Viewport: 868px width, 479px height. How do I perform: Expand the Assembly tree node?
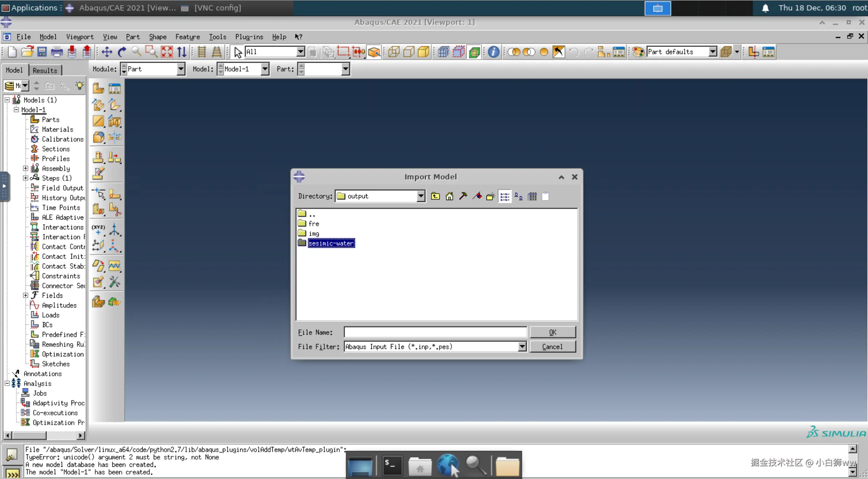coord(25,168)
